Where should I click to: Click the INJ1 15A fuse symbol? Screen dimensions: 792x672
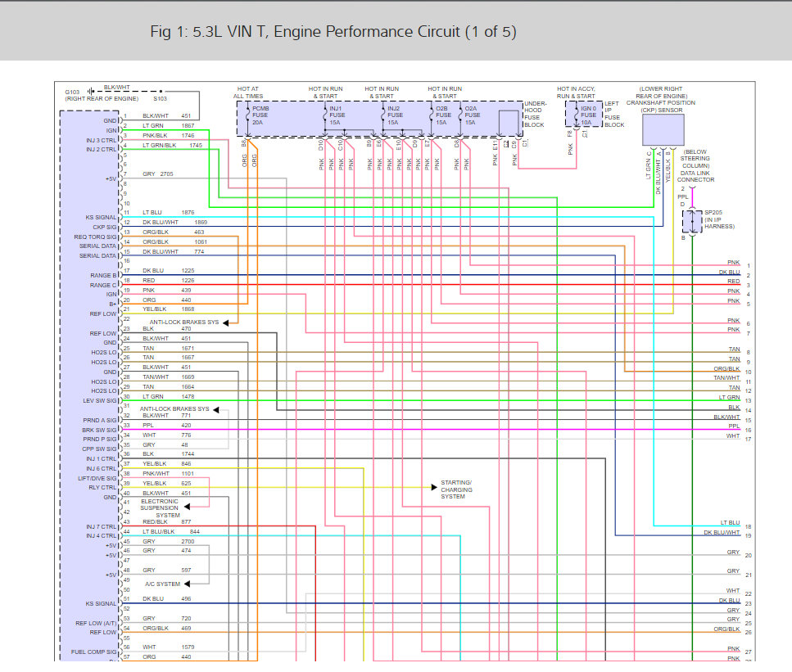325,116
